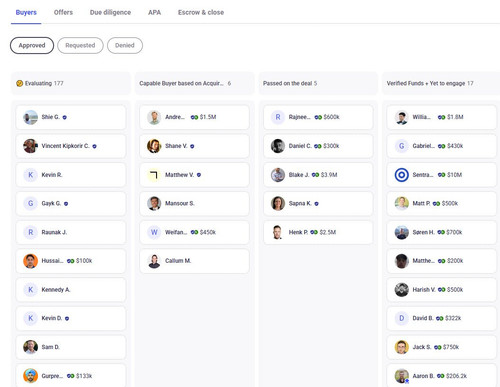Click $450k amount on Weifan... card

click(208, 232)
